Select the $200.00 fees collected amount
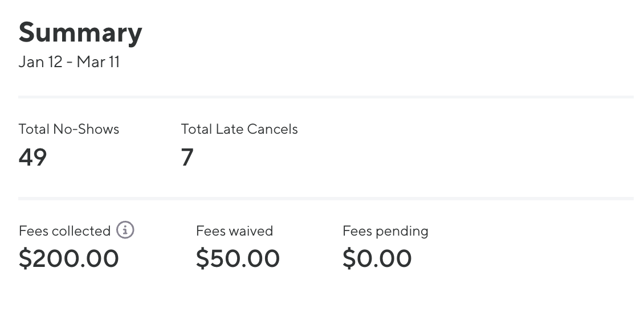This screenshot has width=644, height=313. tap(68, 258)
